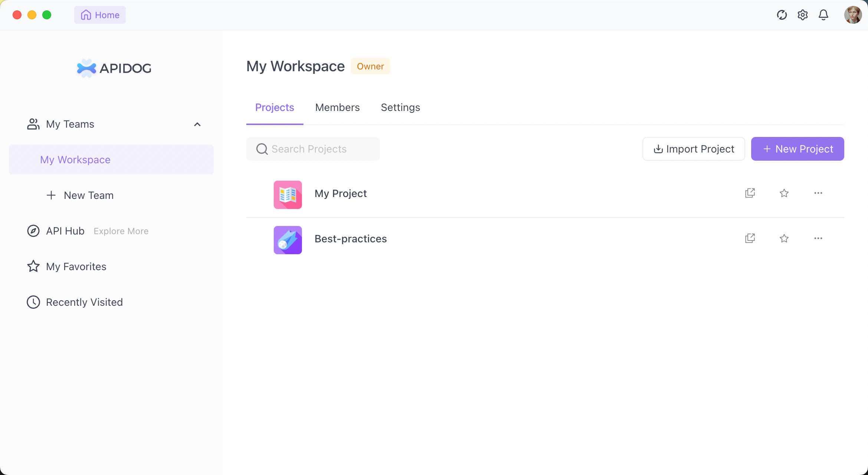Switch to the Members tab
Viewport: 868px width, 475px height.
337,108
